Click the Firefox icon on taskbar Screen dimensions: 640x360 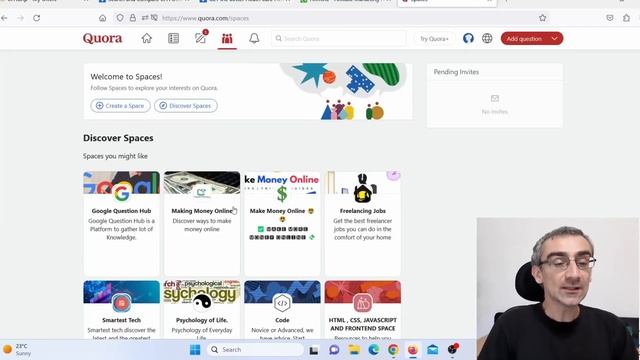413,350
